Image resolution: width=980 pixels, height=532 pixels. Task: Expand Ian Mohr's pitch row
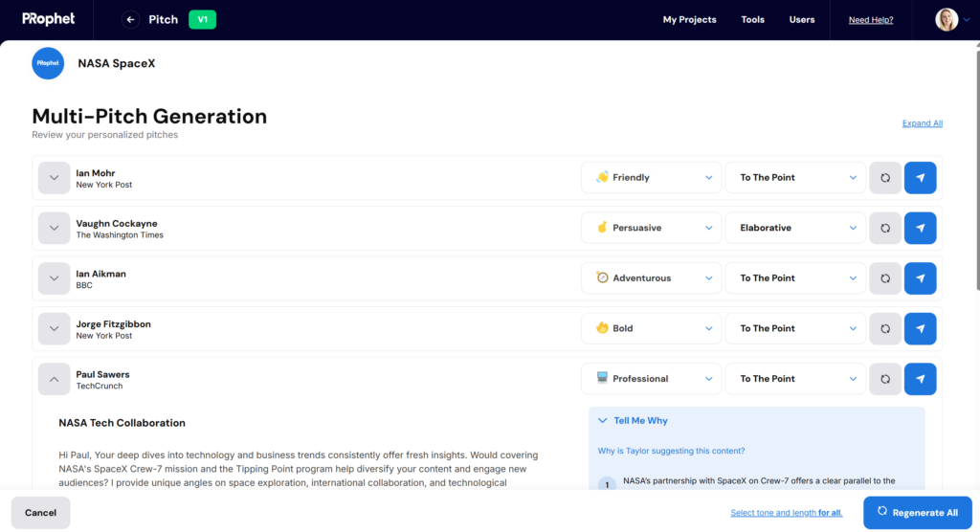click(54, 178)
